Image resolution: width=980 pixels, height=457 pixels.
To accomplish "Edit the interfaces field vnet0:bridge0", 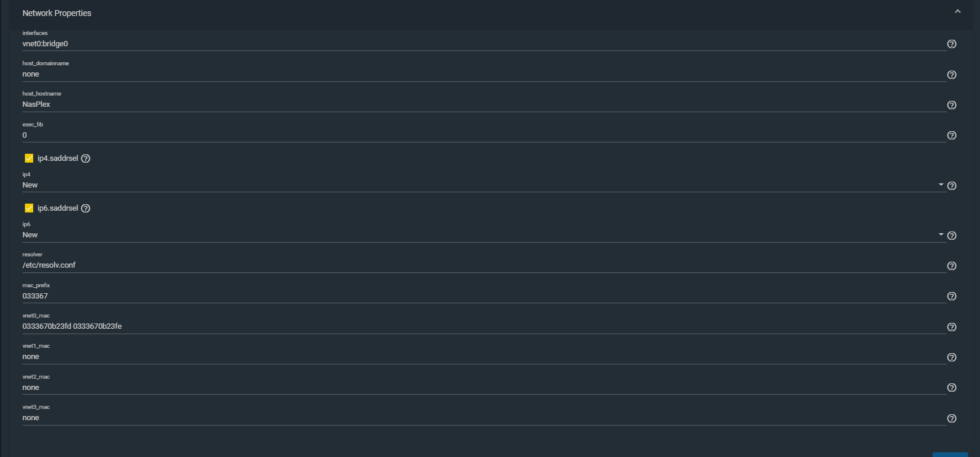I will coord(484,44).
